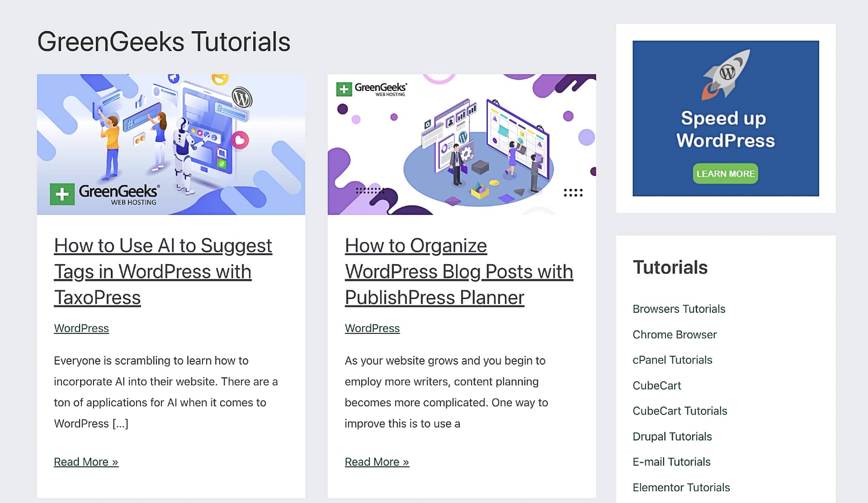868x503 pixels.
Task: Open Browsers Tutorials in sidebar
Action: pyautogui.click(x=678, y=309)
